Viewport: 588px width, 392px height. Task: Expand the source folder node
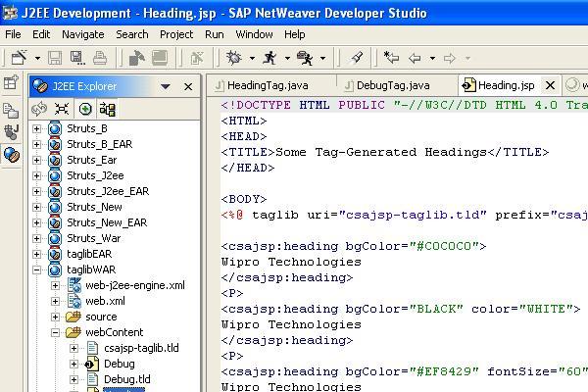pos(56,317)
